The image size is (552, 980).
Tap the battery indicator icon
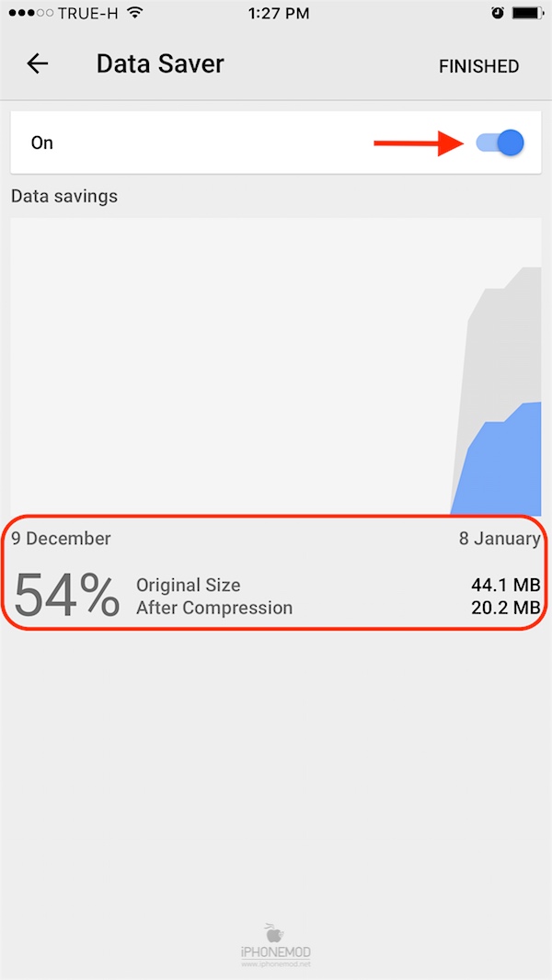[x=527, y=14]
